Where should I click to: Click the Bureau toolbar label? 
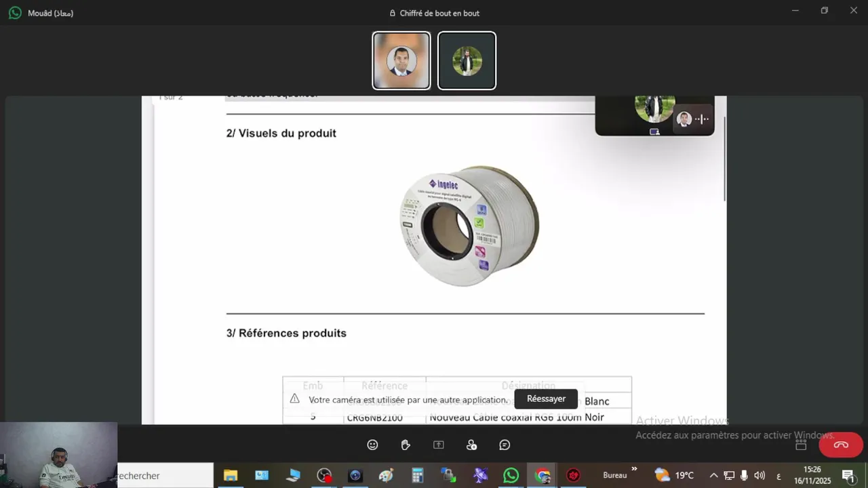tap(614, 476)
